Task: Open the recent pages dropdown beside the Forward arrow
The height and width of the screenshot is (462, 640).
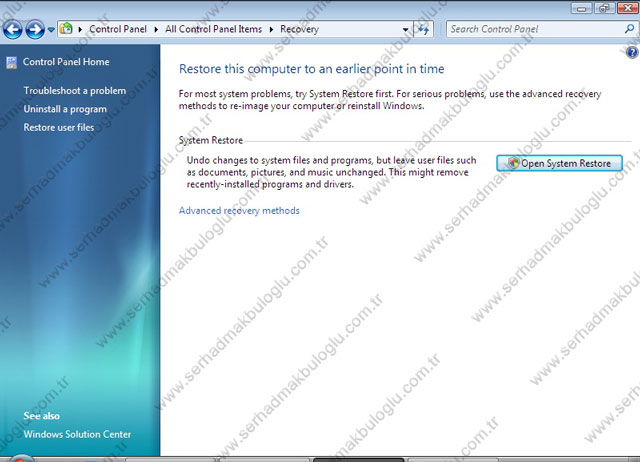Action: tap(51, 29)
